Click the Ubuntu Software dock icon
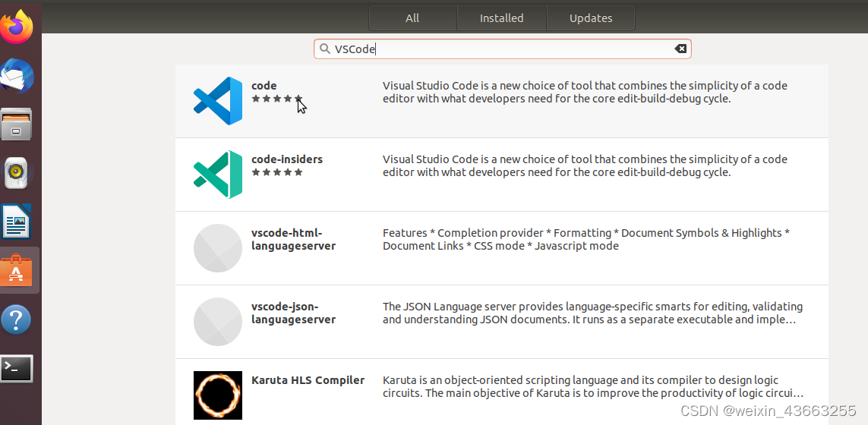868x425 pixels. [17, 271]
